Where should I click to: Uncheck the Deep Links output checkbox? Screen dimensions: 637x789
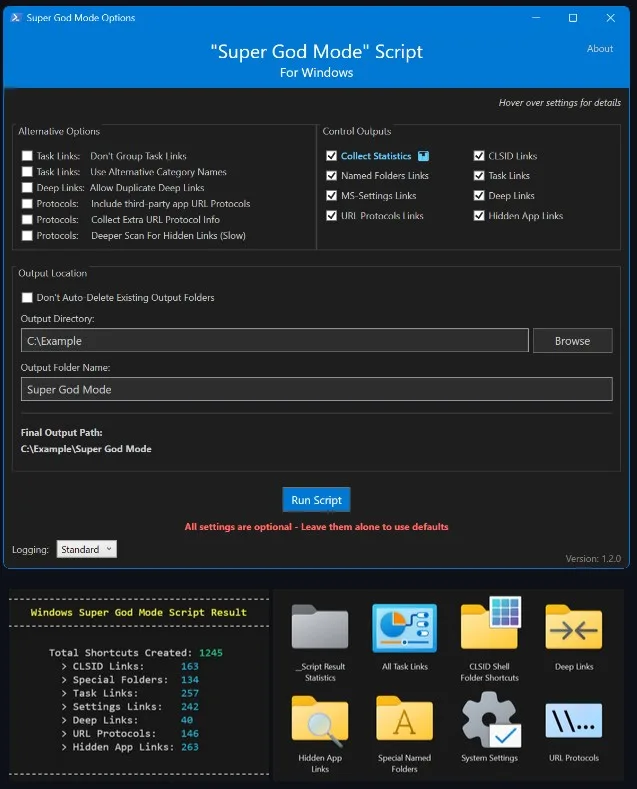coord(479,196)
